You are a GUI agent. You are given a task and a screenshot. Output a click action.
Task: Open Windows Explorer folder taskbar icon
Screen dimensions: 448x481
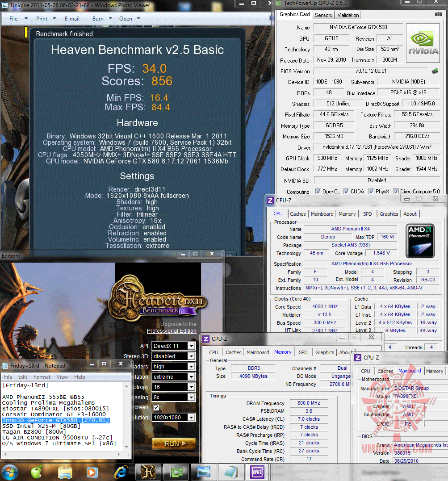click(x=65, y=473)
